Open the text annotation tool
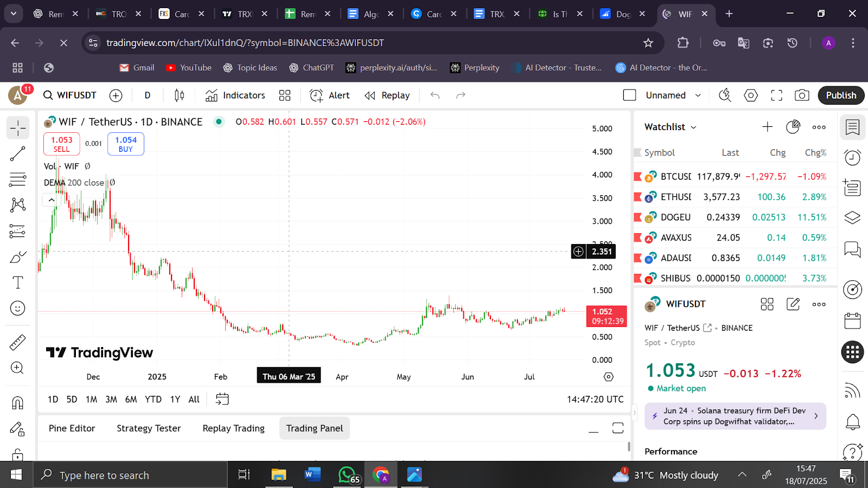The width and height of the screenshot is (868, 488). (x=17, y=282)
